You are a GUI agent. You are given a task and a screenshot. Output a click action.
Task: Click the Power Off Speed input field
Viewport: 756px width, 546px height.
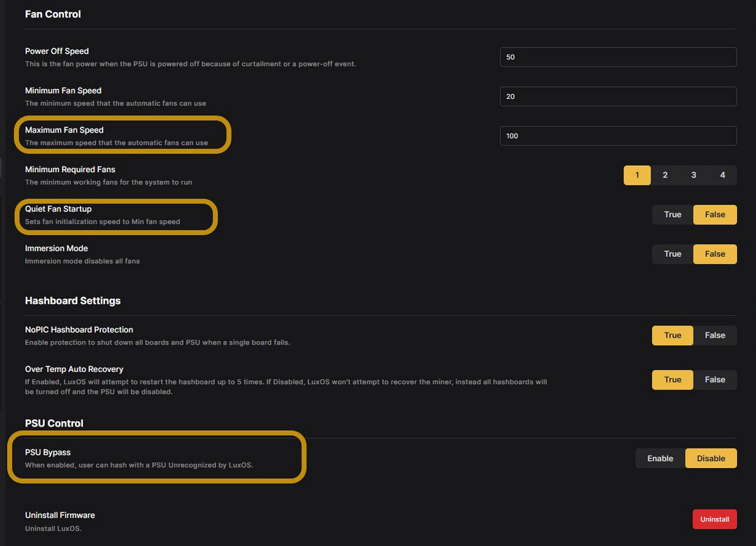[x=617, y=57]
